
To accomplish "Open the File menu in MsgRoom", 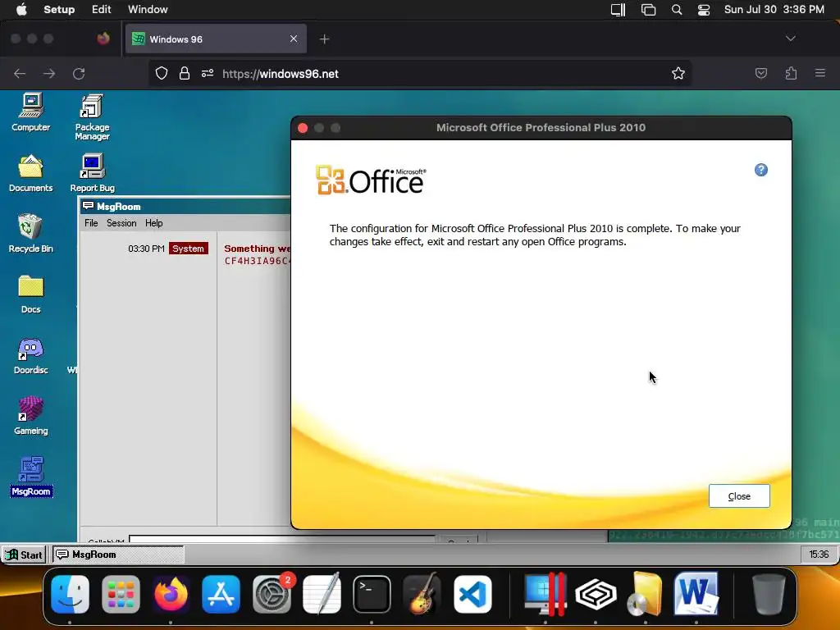I will coord(91,223).
